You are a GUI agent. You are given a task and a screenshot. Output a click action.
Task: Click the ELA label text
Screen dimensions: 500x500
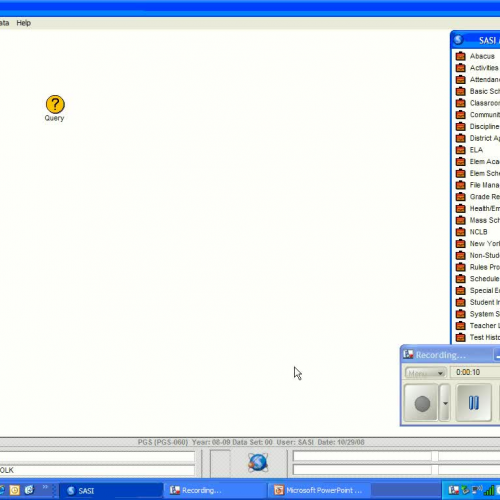[476, 150]
